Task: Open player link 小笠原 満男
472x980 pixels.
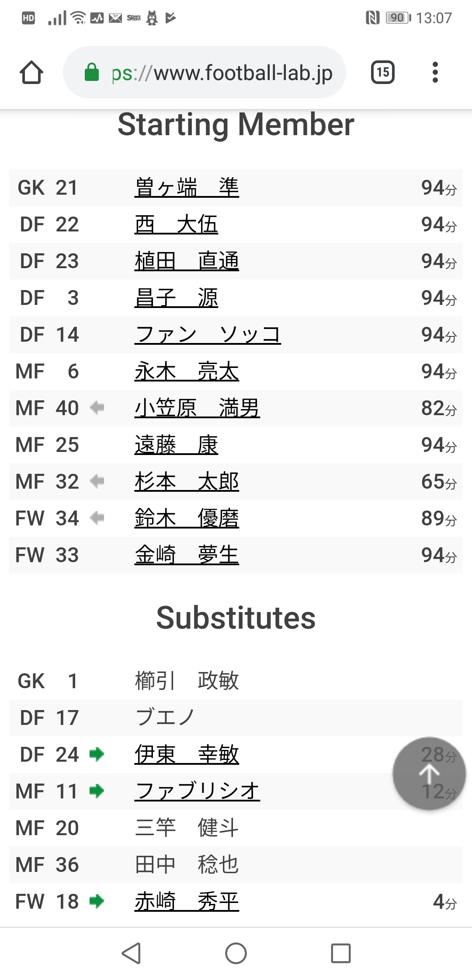Action: pyautogui.click(x=197, y=408)
